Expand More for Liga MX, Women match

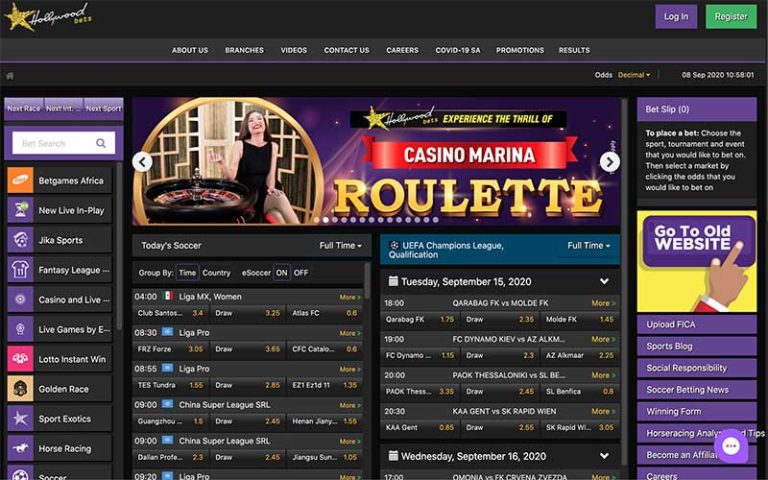(x=350, y=297)
